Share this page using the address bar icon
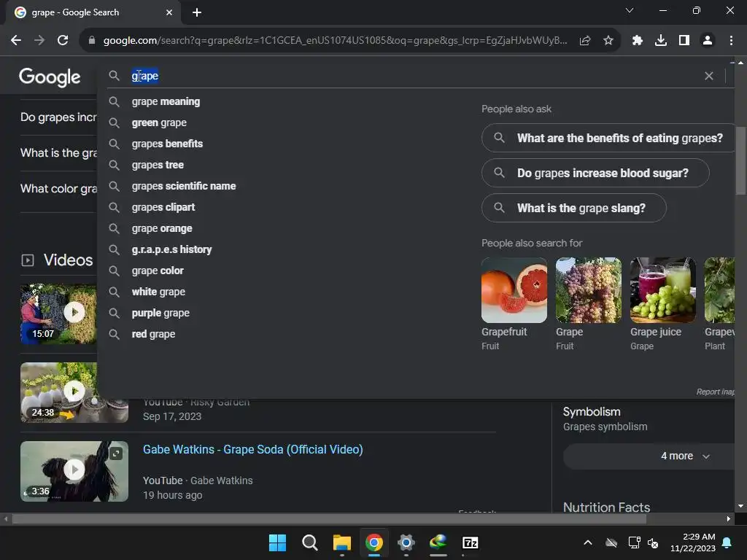Screen dimensions: 747x560 coord(585,41)
